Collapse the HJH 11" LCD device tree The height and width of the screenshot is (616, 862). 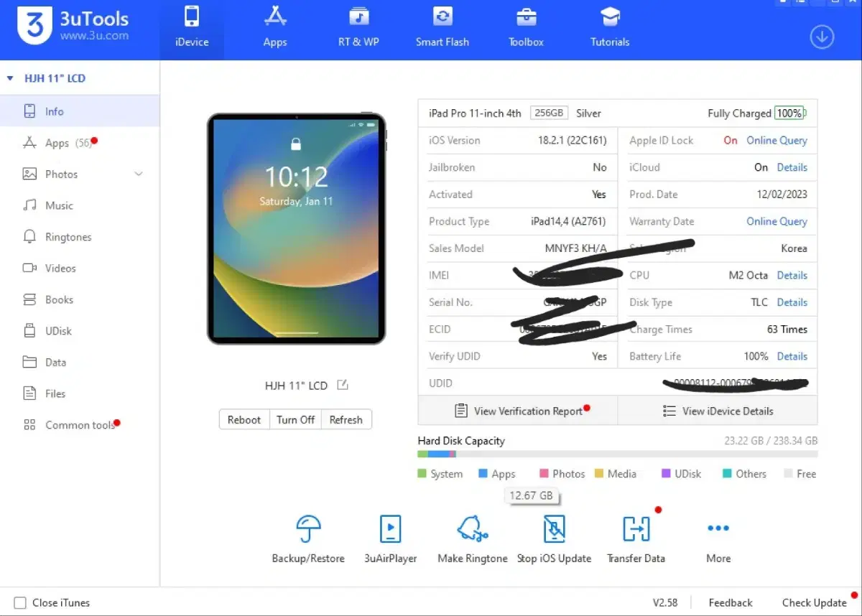10,78
